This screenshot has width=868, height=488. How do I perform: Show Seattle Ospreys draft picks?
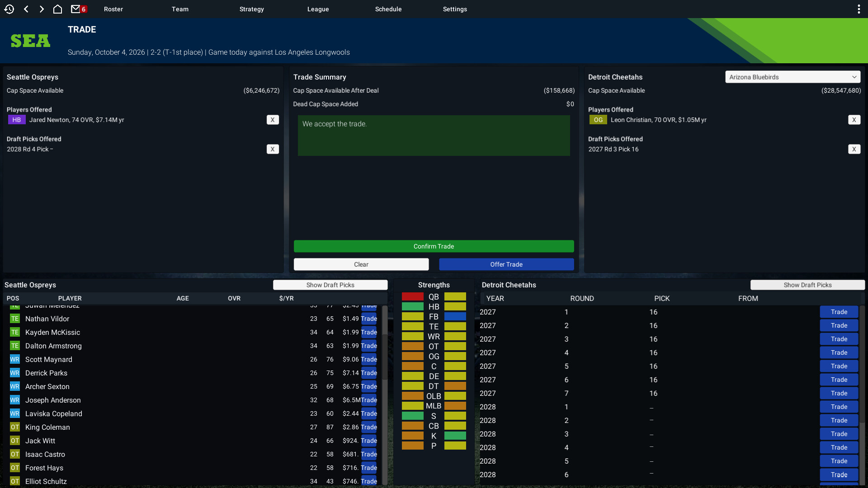coord(330,285)
